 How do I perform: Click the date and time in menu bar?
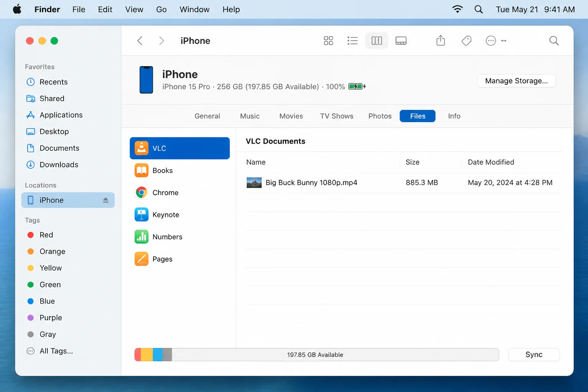click(x=535, y=9)
